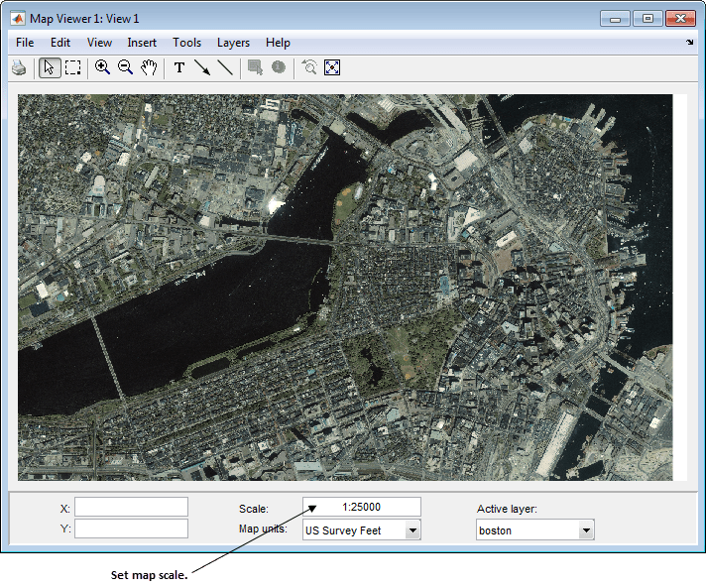706x588 pixels.
Task: Click the Print icon in toolbar
Action: tap(19, 67)
